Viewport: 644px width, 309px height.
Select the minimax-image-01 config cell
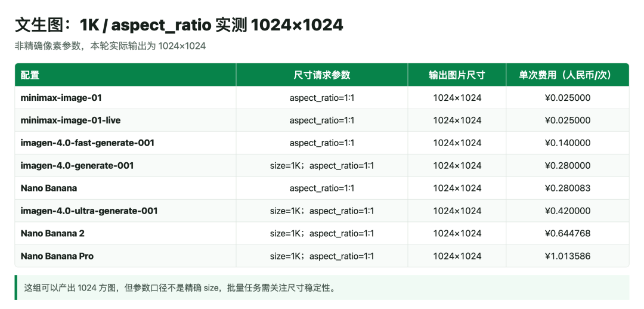(x=125, y=98)
